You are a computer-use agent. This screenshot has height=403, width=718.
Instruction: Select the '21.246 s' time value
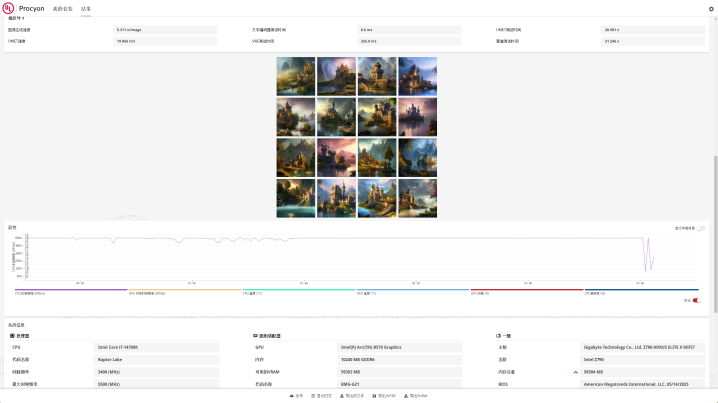click(653, 41)
